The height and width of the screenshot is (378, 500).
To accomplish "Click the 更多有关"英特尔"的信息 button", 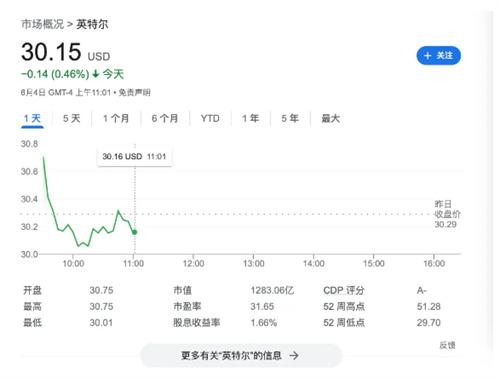I will (241, 356).
